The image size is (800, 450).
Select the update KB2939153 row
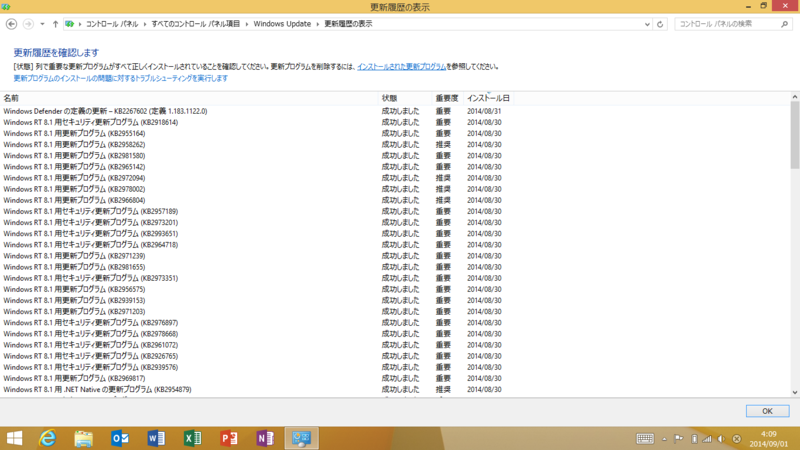[x=255, y=301]
